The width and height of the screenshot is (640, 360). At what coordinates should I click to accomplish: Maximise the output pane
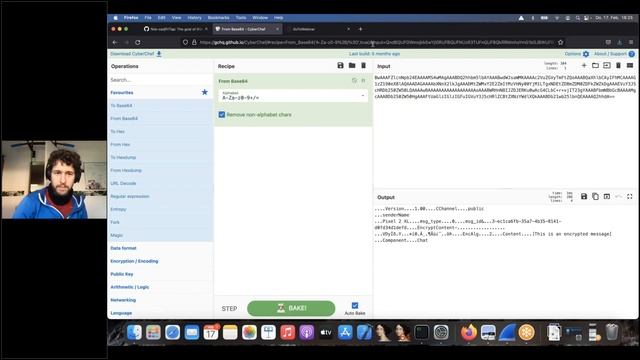pos(630,197)
